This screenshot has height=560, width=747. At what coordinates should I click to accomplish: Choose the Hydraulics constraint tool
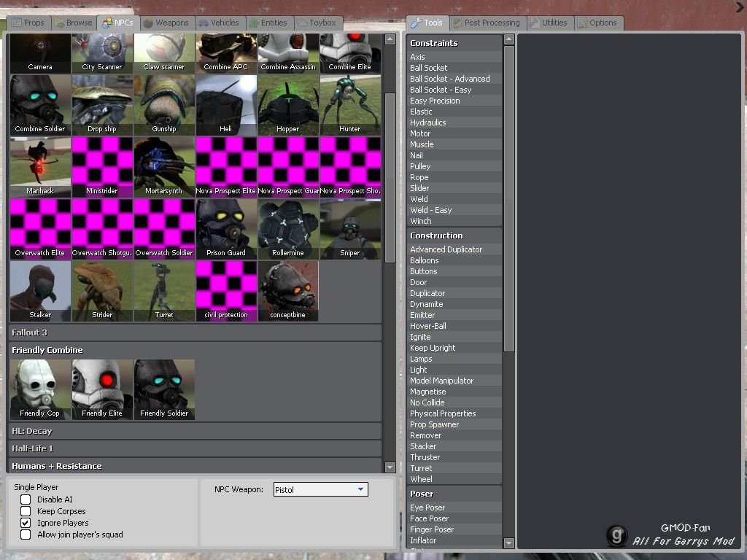pos(454,122)
